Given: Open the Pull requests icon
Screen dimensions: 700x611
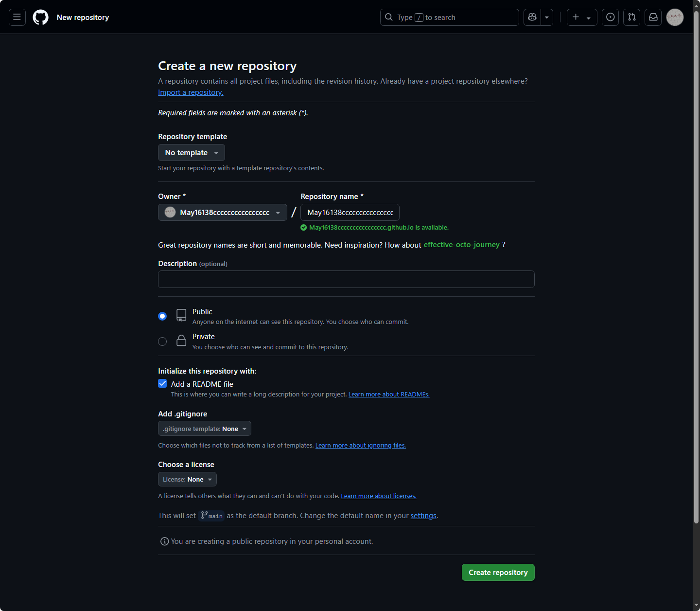Looking at the screenshot, I should coord(631,18).
